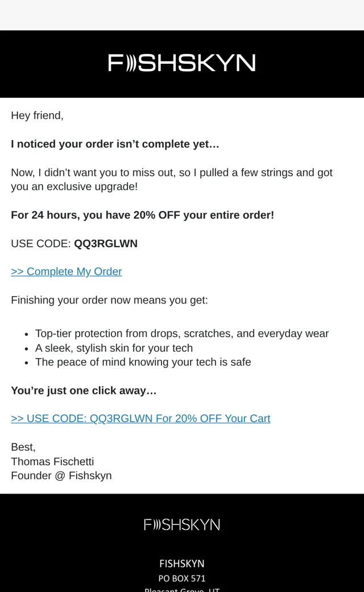Click the Fishskyn logo in the header banner
364x592 pixels.
point(182,63)
